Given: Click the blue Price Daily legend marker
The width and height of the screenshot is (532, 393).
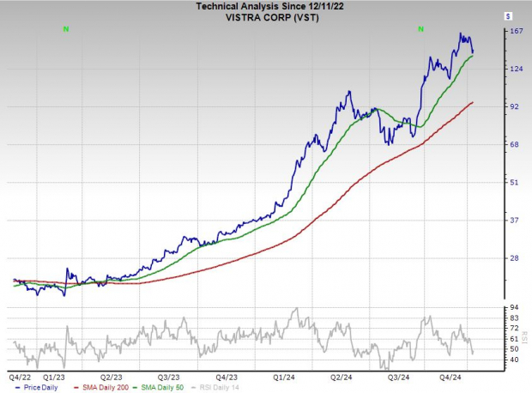Looking at the screenshot, I should coord(19,388).
